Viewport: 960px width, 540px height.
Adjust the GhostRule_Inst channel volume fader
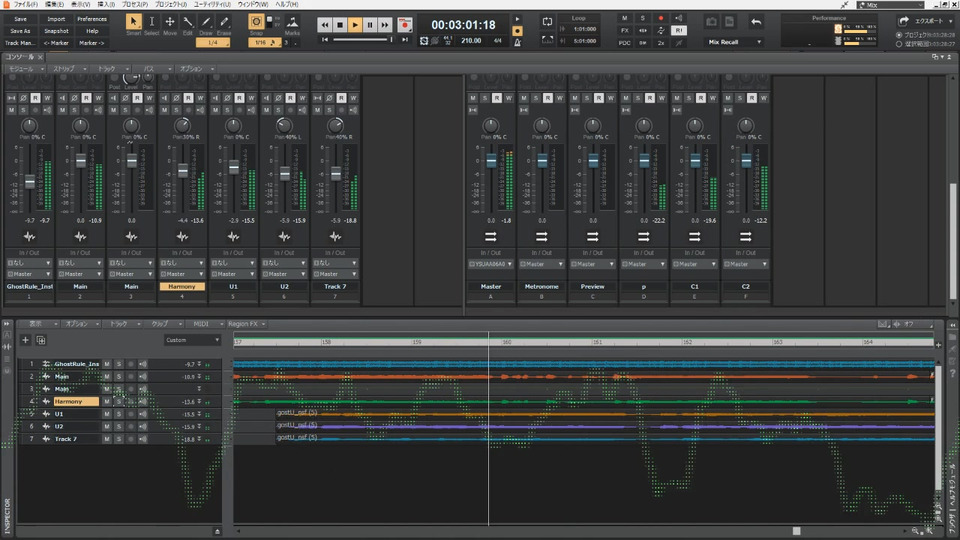pos(29,182)
